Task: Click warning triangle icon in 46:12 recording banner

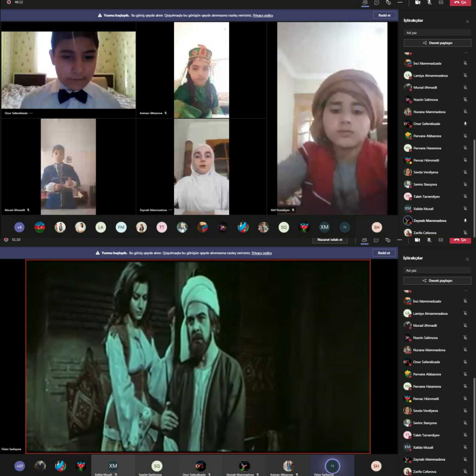Action: [100, 15]
